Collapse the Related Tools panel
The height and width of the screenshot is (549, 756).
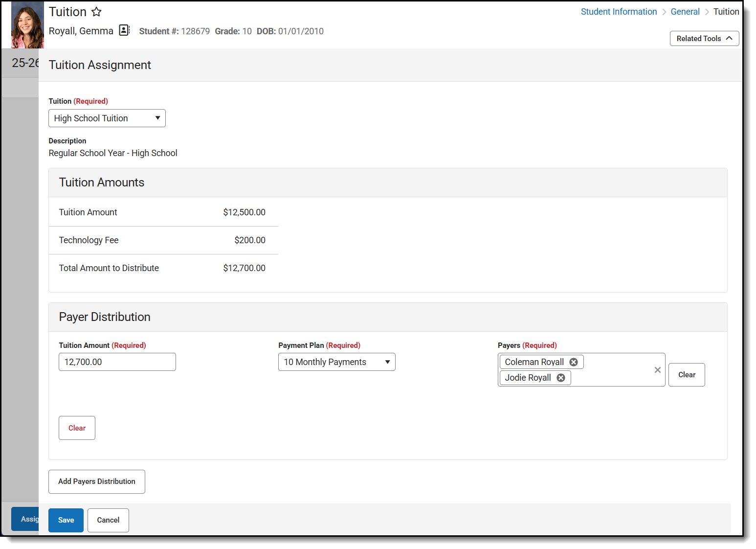point(704,38)
